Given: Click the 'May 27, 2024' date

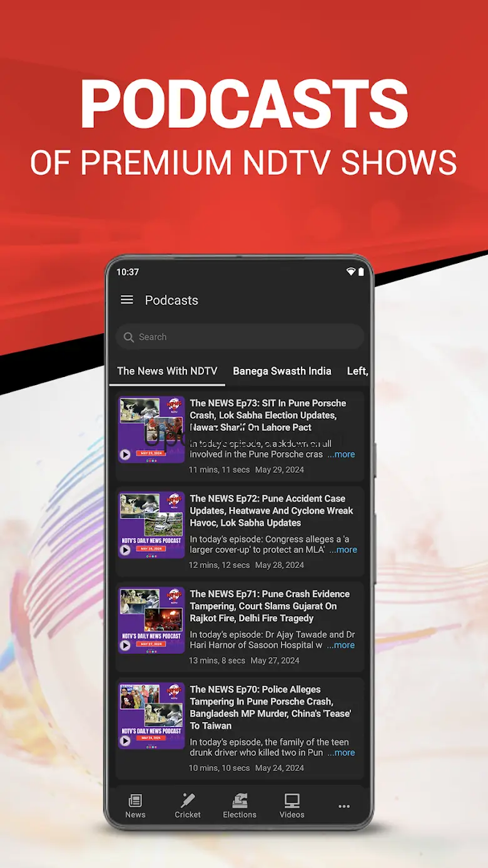Looking at the screenshot, I should 275,660.
